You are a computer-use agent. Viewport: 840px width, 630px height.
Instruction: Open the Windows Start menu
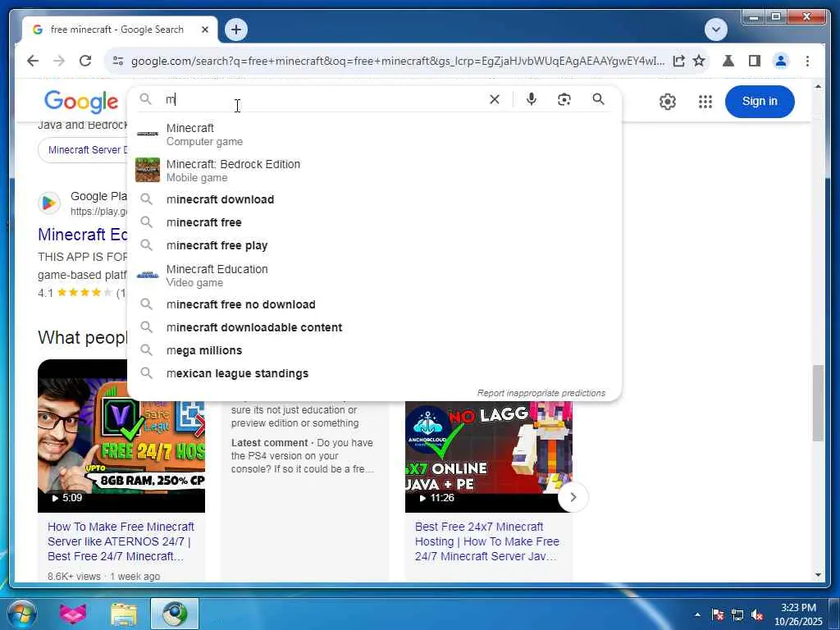[x=22, y=614]
